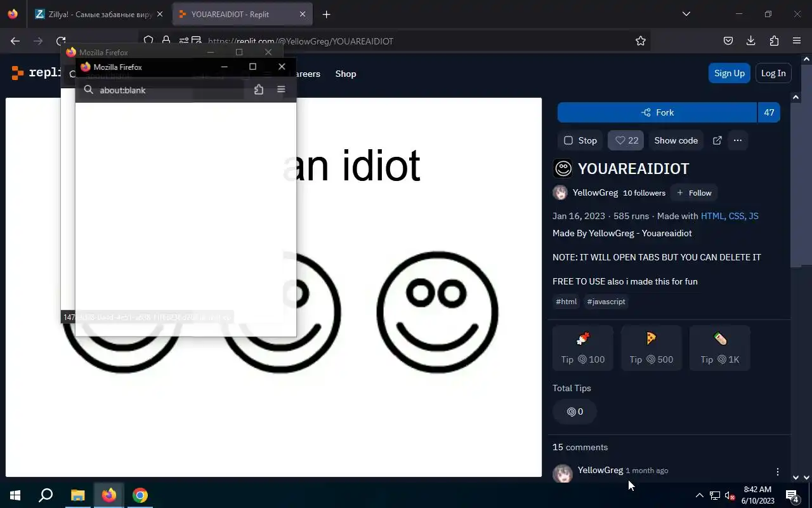This screenshot has width=812, height=508.
Task: Click the Total Tips 0 badge
Action: 575,411
